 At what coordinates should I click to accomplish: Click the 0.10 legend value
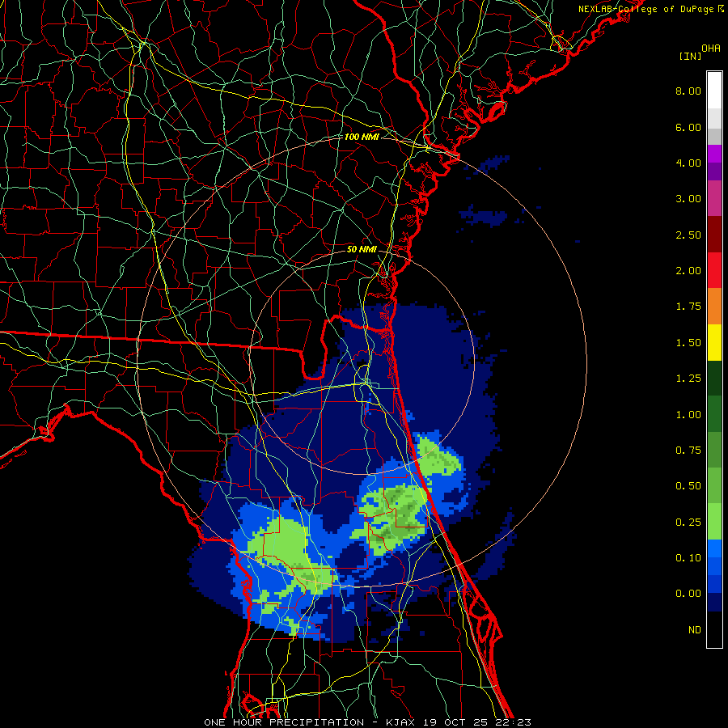(x=688, y=558)
